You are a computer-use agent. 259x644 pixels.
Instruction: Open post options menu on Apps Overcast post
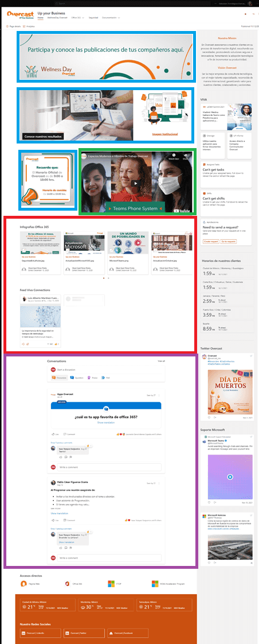(x=159, y=395)
